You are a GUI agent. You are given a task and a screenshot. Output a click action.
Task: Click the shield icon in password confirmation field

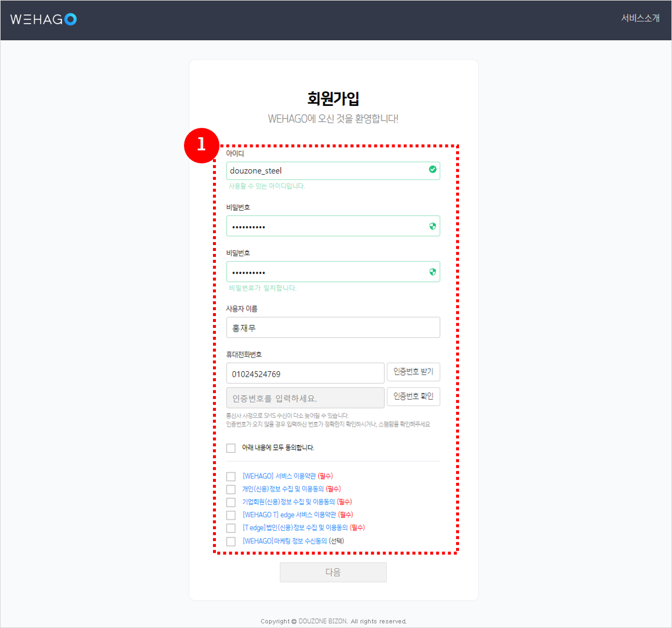(x=432, y=272)
